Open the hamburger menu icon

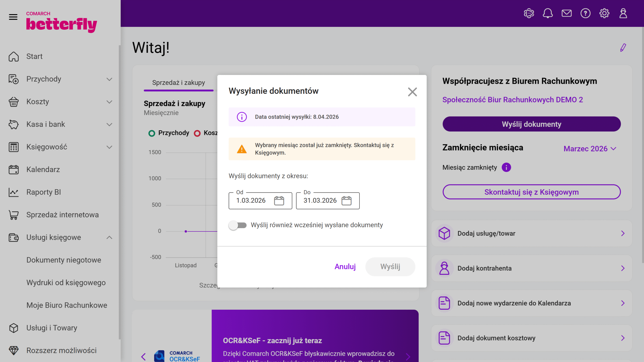click(13, 17)
